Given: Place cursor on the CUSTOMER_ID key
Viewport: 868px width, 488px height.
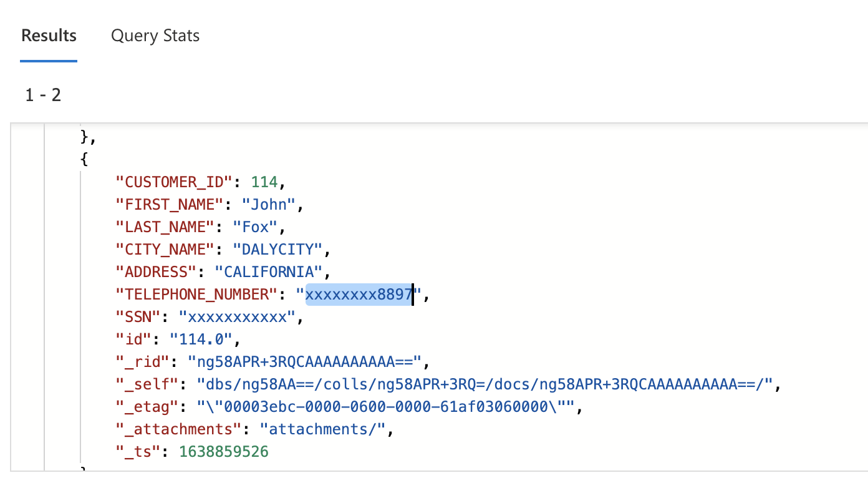Looking at the screenshot, I should coord(175,182).
